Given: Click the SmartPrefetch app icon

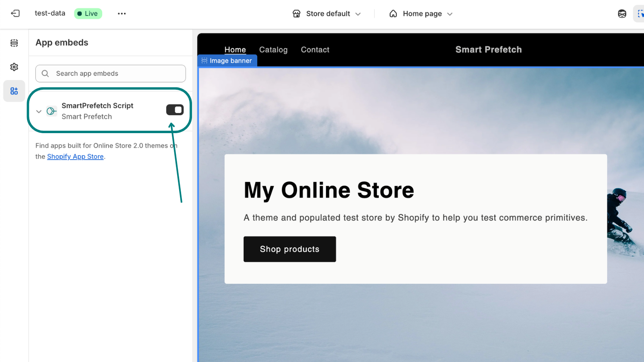Looking at the screenshot, I should [51, 111].
